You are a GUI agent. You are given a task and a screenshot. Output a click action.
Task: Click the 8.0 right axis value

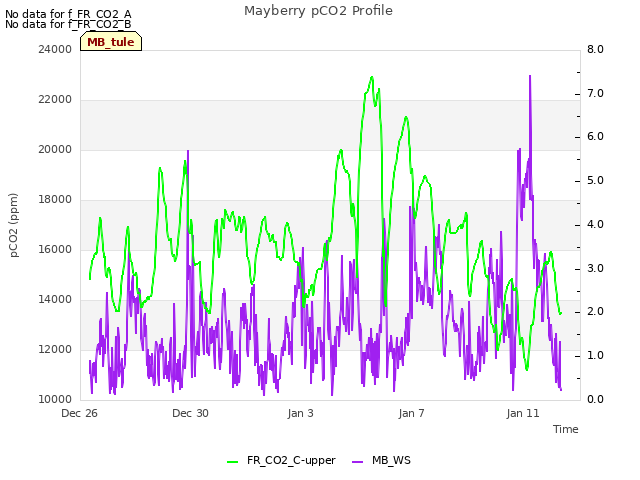(595, 49)
